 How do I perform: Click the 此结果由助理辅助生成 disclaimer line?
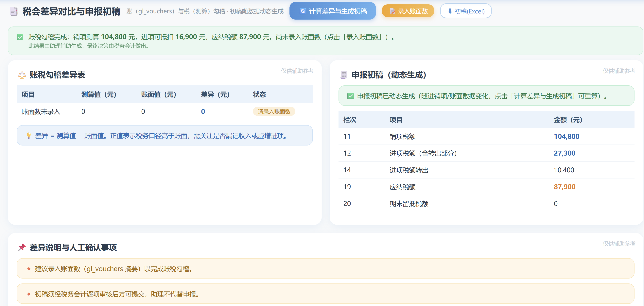click(x=89, y=46)
